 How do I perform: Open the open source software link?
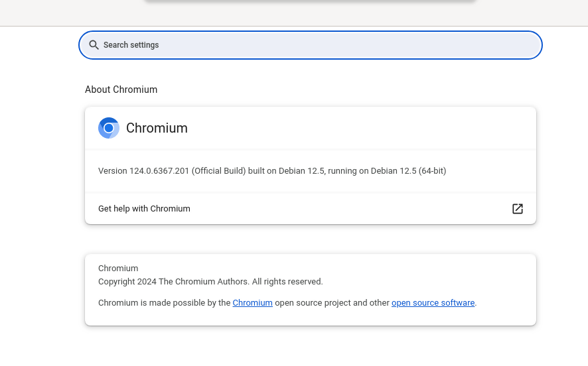click(x=433, y=303)
